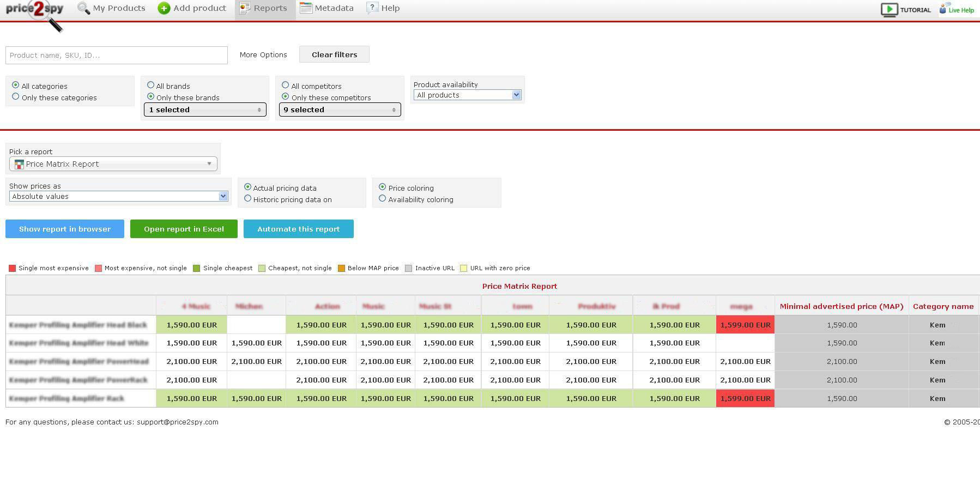Click the Single most expensive red swatch
The height and width of the screenshot is (480, 980).
(13, 268)
